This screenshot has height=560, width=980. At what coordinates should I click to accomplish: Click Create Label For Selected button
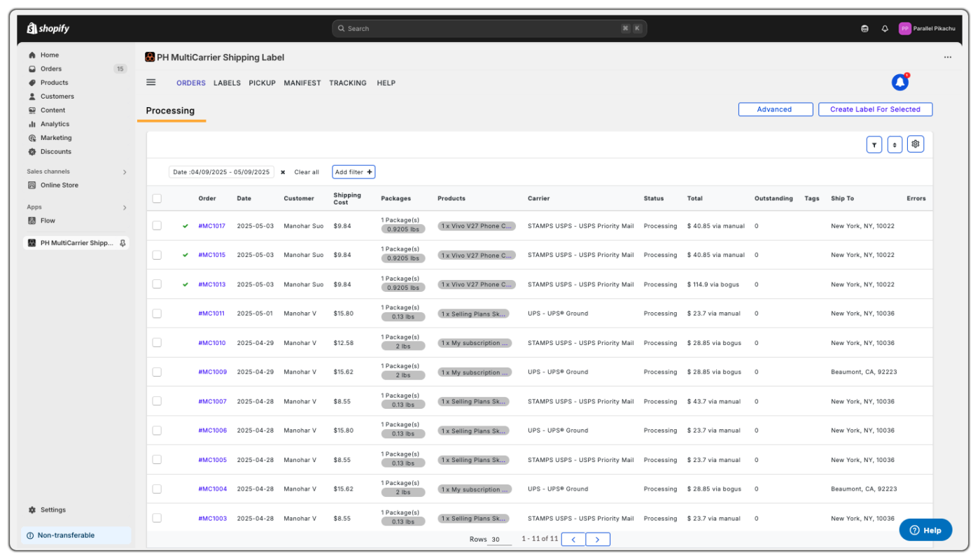(x=875, y=109)
